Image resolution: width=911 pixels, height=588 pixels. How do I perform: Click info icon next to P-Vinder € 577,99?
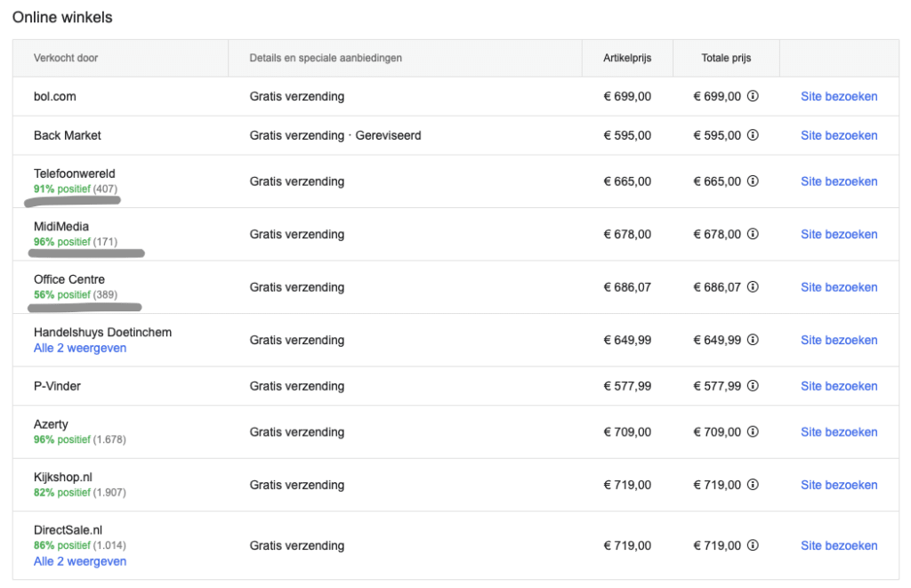[753, 387]
